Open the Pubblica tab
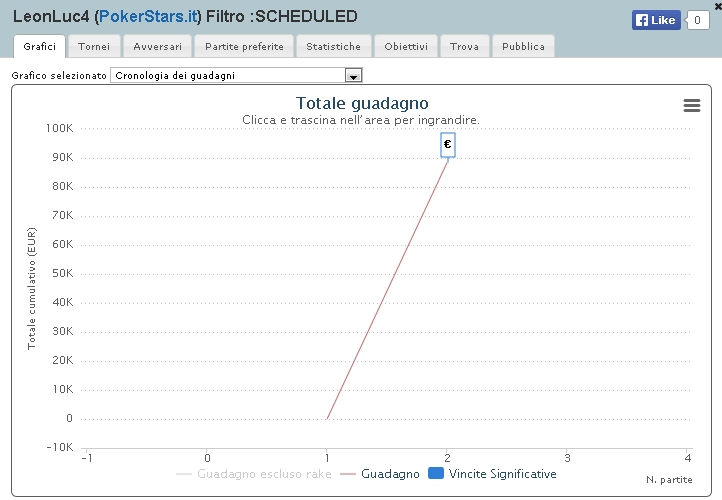Image resolution: width=722 pixels, height=500 pixels. [x=523, y=47]
